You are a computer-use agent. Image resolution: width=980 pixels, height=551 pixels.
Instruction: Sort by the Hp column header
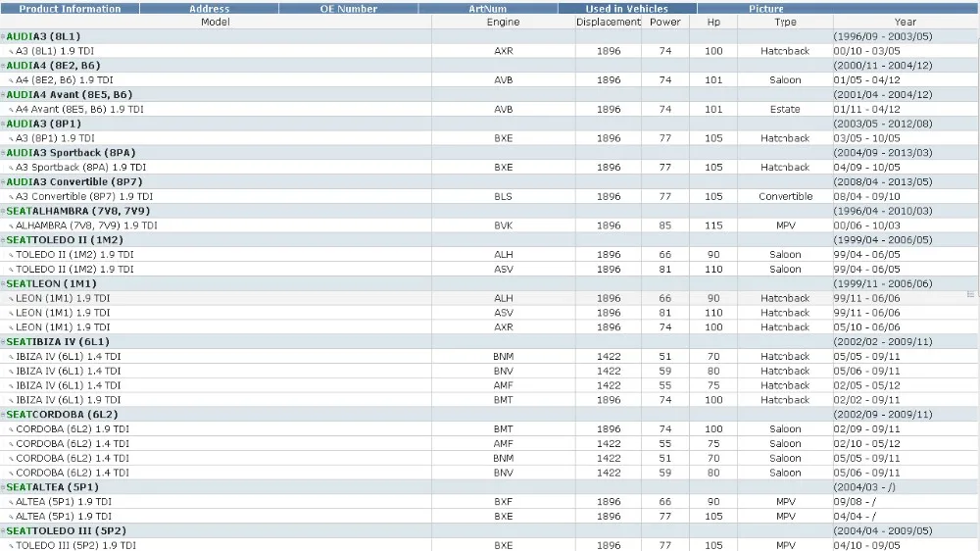713,22
